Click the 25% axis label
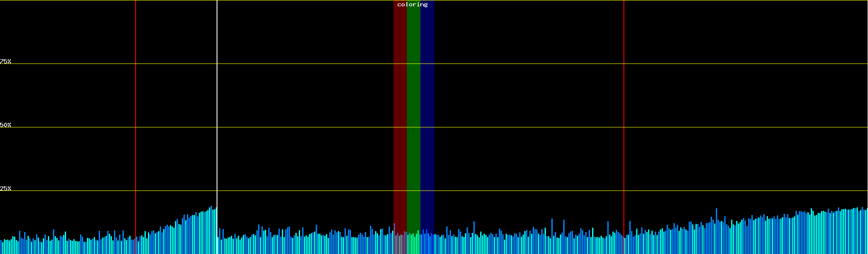 [6, 188]
